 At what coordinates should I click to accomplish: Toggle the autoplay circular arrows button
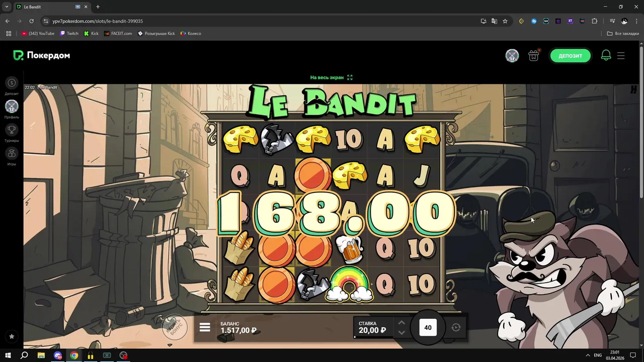click(x=456, y=327)
